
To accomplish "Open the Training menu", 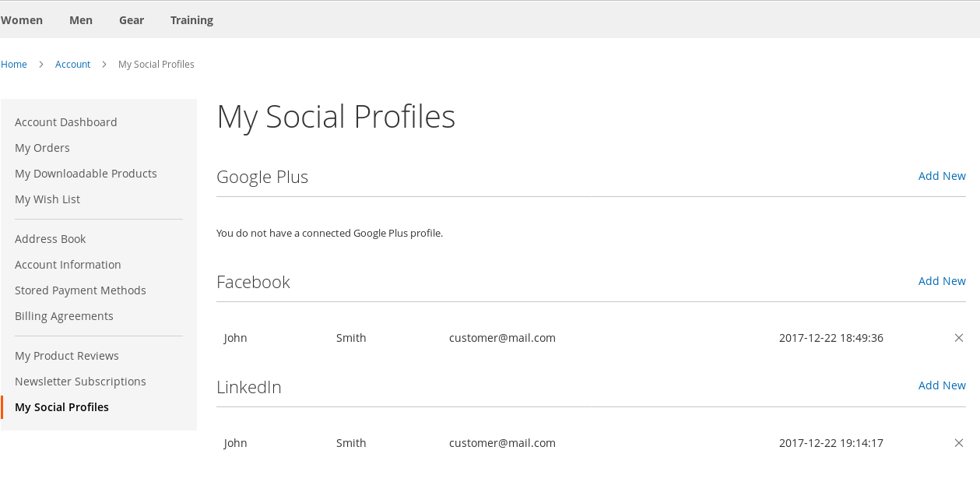I will [191, 20].
